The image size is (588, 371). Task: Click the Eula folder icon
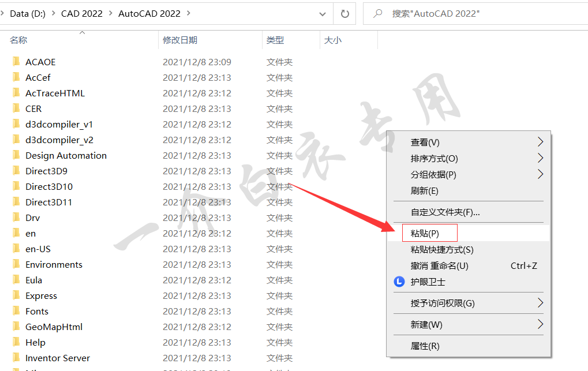click(x=16, y=280)
